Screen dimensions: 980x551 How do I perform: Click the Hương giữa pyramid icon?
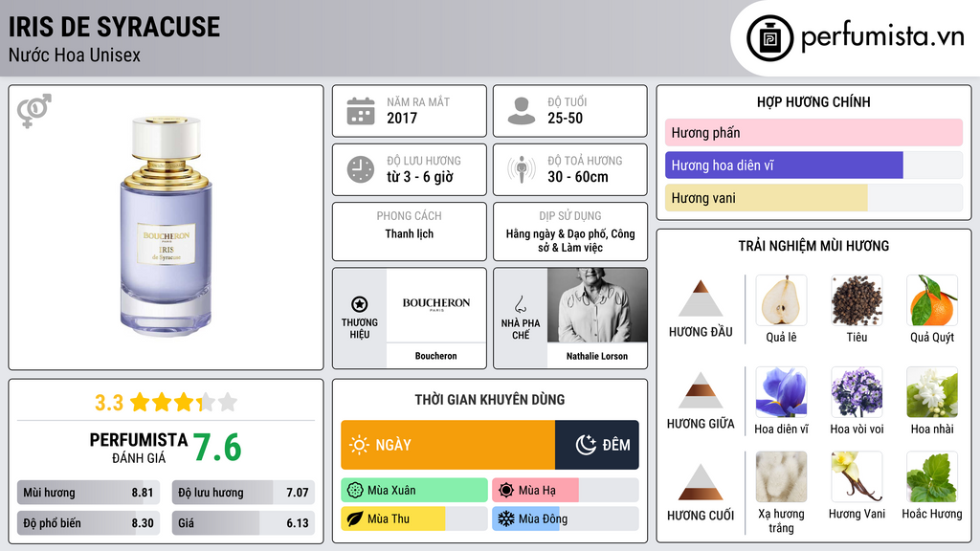tap(701, 390)
